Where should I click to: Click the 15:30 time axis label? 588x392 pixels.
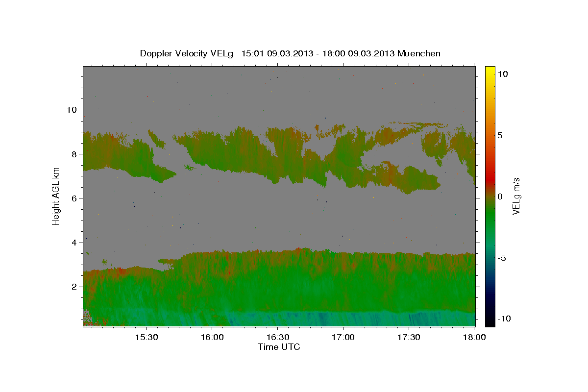coord(147,338)
